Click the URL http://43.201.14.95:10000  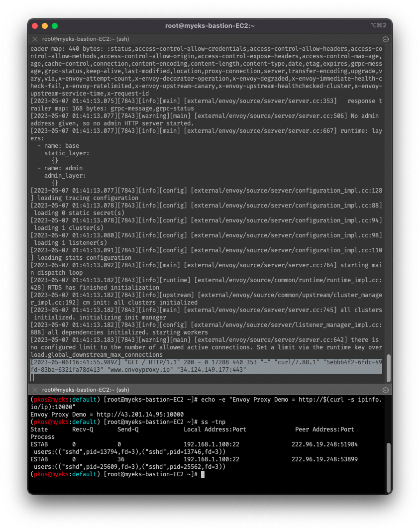140,415
